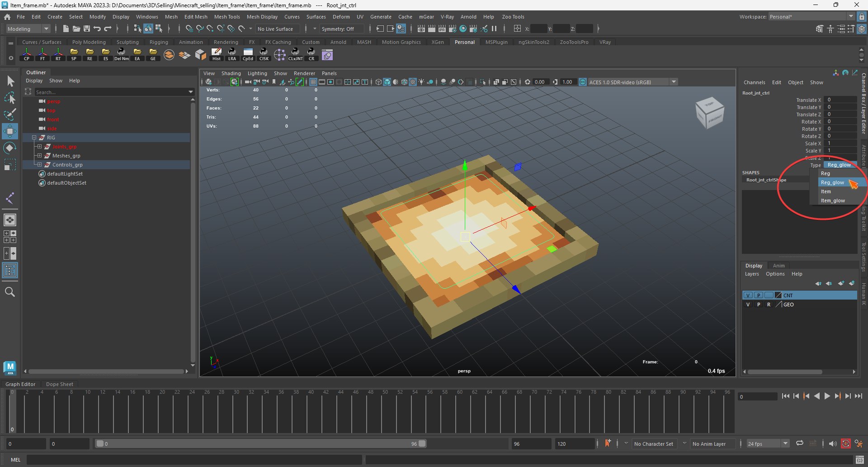The height and width of the screenshot is (467, 868).
Task: Click the undo arrow in status line
Action: pos(97,29)
